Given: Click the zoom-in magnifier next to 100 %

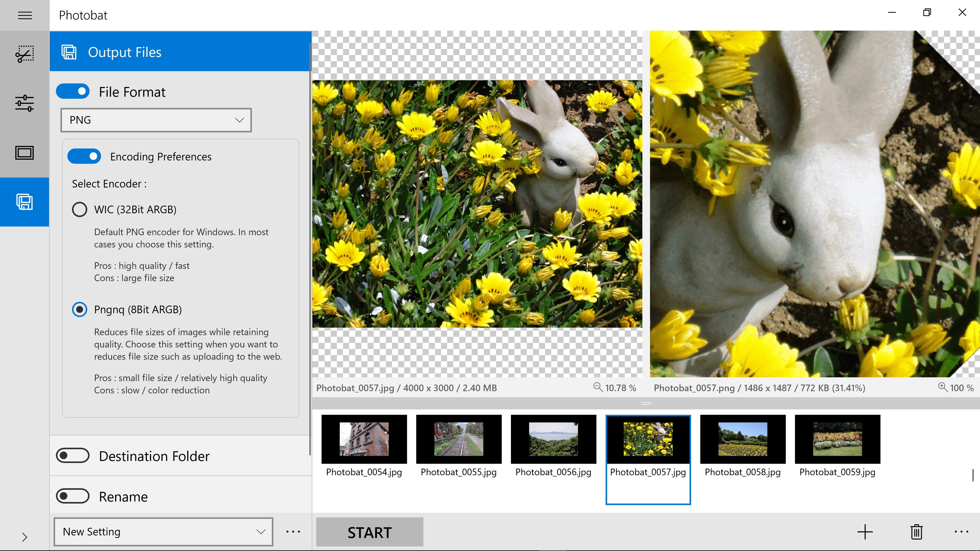Looking at the screenshot, I should (x=943, y=387).
